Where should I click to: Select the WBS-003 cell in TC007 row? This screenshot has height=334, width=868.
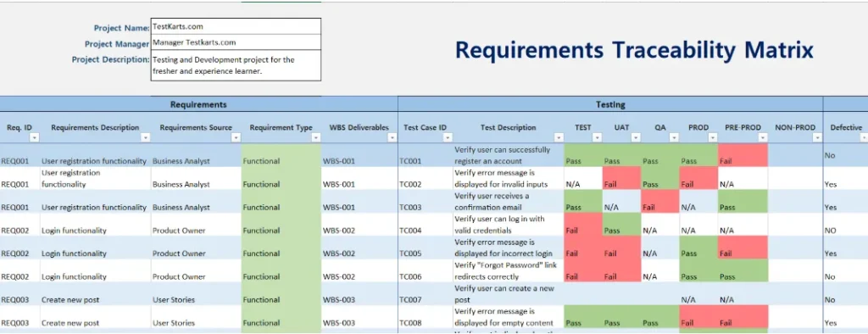click(359, 294)
